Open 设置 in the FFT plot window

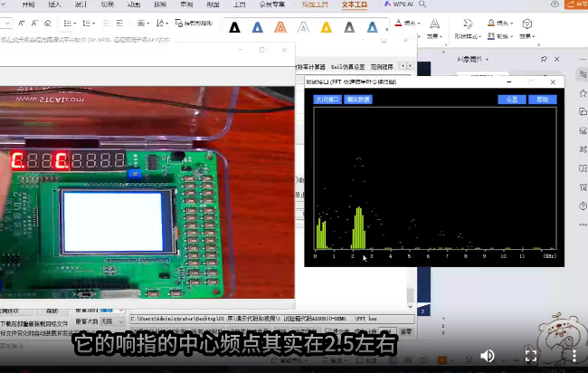click(x=512, y=100)
